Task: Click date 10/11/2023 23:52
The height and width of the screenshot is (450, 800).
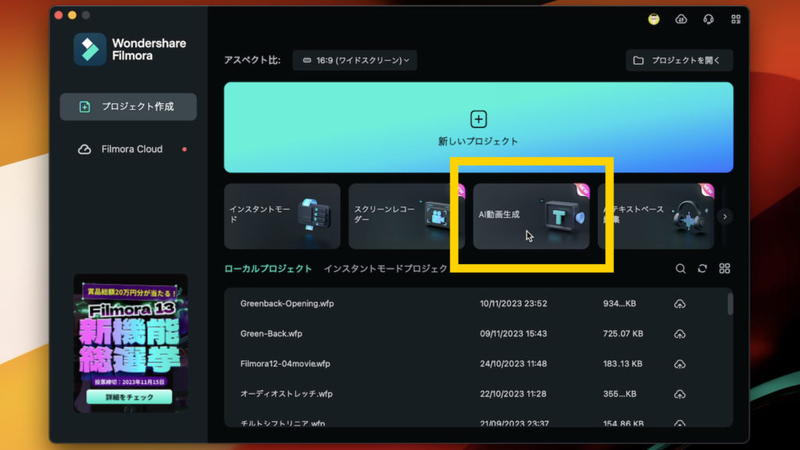Action: tap(513, 304)
